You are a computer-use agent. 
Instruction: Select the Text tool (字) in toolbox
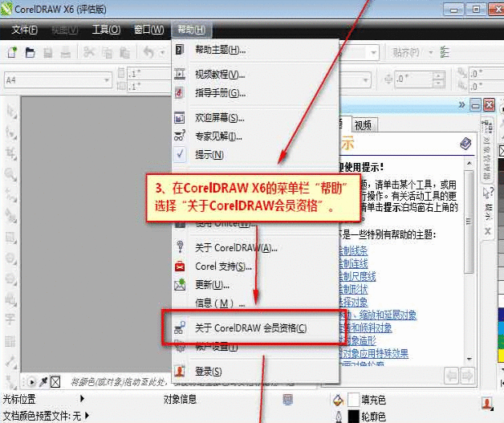click(x=10, y=319)
